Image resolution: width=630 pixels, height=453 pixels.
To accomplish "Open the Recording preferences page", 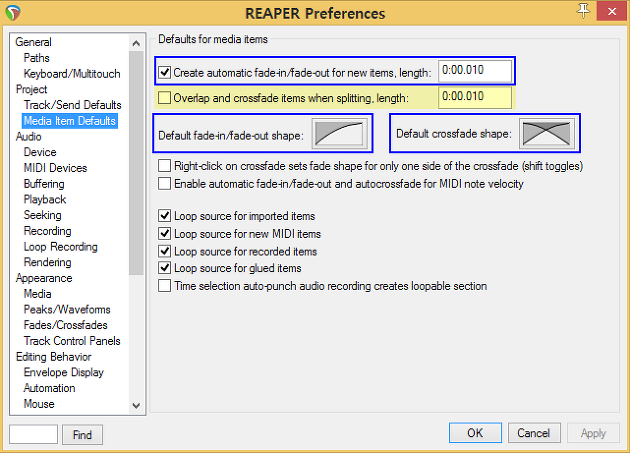I will pos(47,231).
